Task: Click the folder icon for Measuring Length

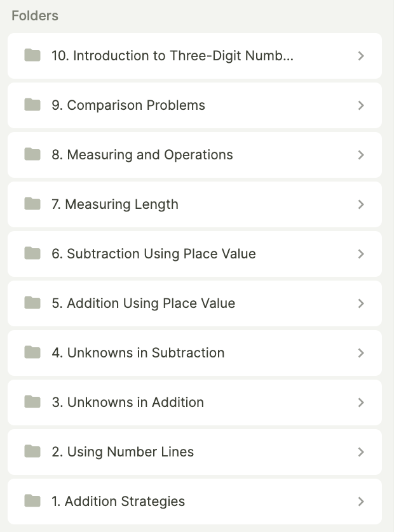Action: pyautogui.click(x=32, y=204)
